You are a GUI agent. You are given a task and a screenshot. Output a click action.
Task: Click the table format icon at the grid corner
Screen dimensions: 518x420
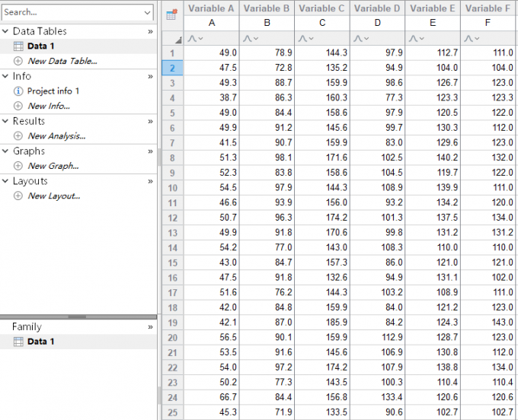[171, 14]
